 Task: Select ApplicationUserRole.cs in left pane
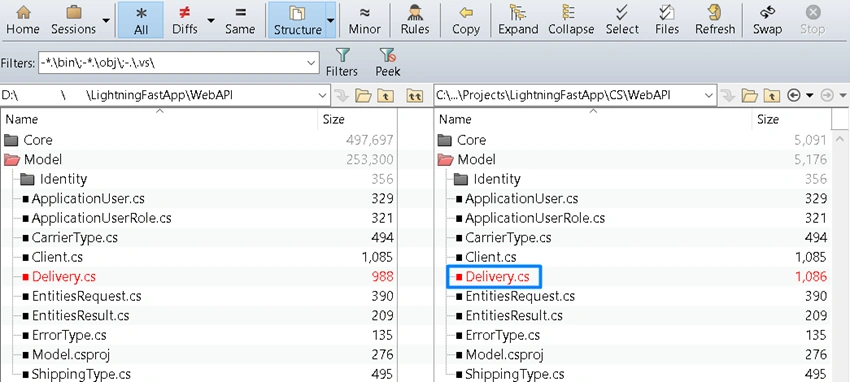(x=101, y=218)
